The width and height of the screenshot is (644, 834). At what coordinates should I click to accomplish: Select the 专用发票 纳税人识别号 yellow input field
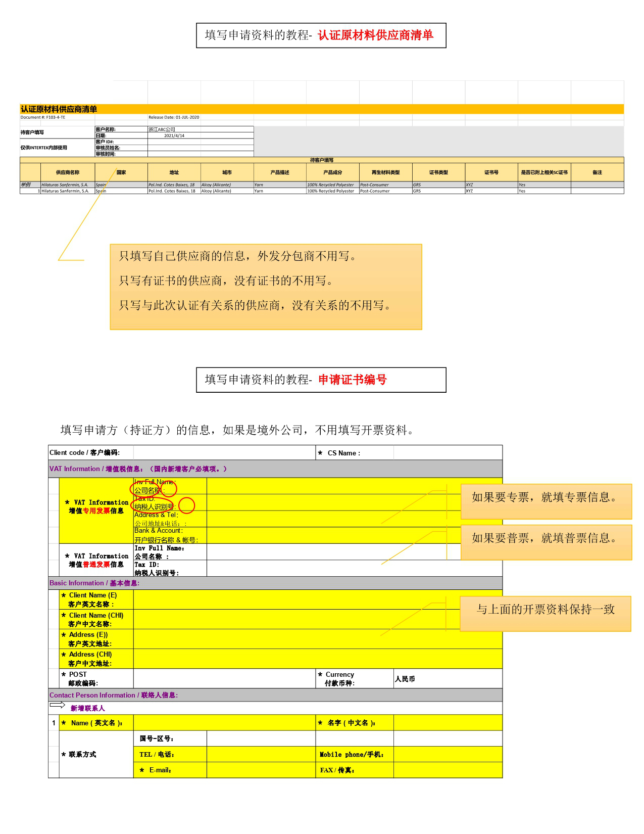point(354,502)
